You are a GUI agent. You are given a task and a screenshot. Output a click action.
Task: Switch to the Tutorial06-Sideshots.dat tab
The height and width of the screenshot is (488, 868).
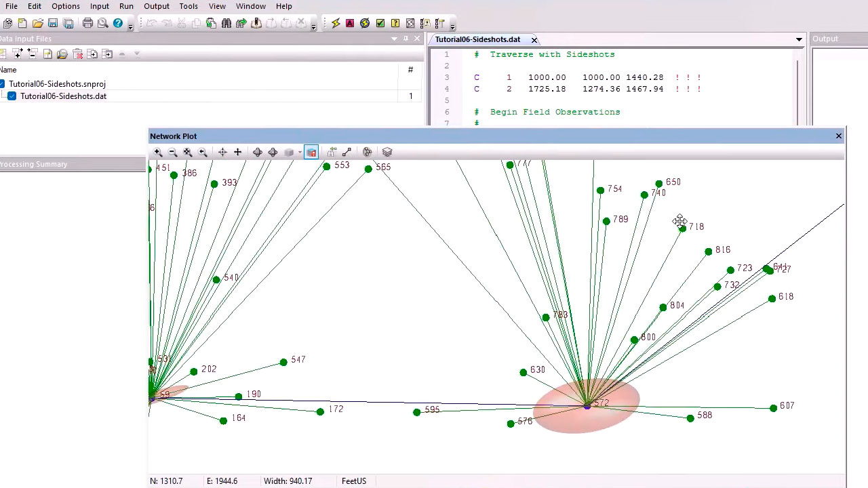pyautogui.click(x=477, y=39)
